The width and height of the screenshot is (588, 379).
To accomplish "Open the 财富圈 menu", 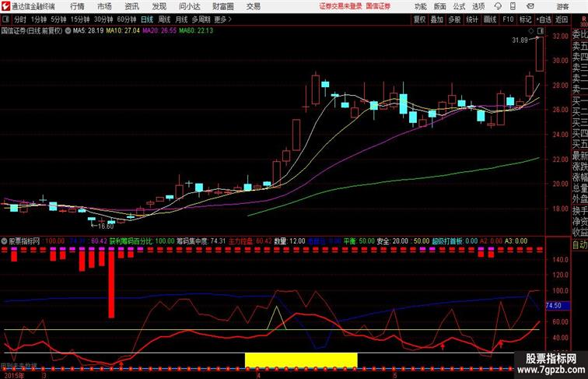I will (222, 6).
